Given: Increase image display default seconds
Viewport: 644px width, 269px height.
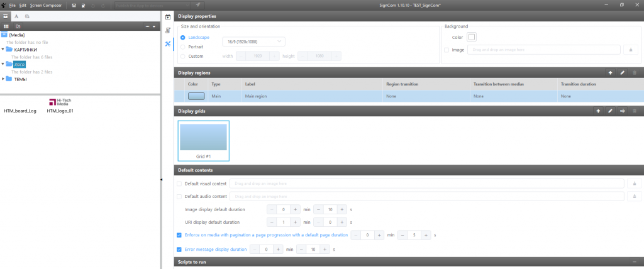Looking at the screenshot, I should click(342, 209).
